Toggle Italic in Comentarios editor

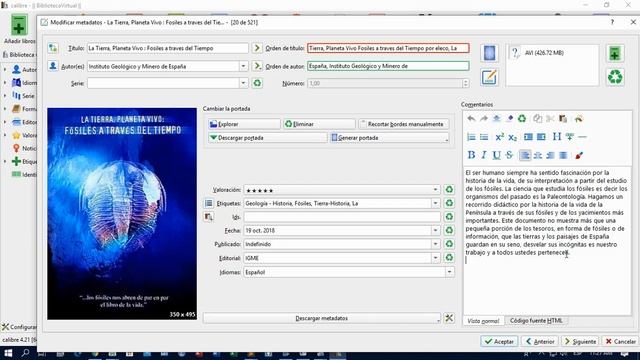click(x=484, y=155)
